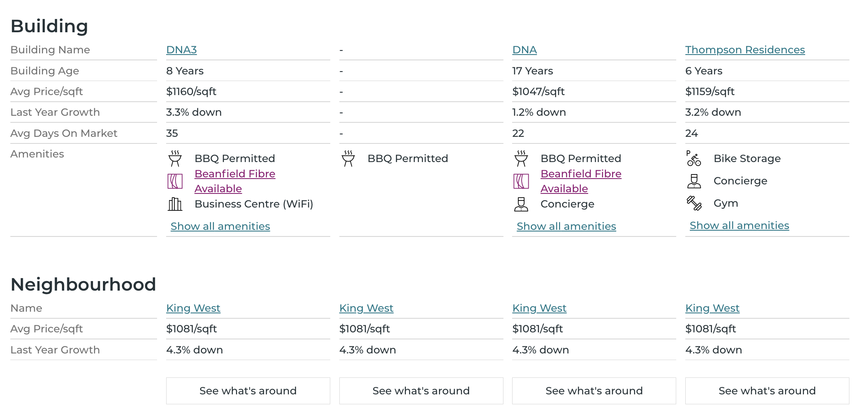Show all amenities for DNA building
The width and height of the screenshot is (868, 420).
tap(566, 227)
